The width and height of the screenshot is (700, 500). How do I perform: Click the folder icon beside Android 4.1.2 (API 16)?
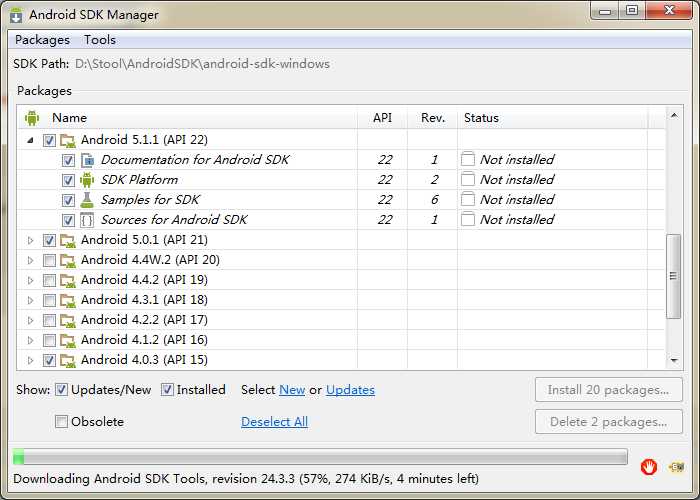point(68,340)
